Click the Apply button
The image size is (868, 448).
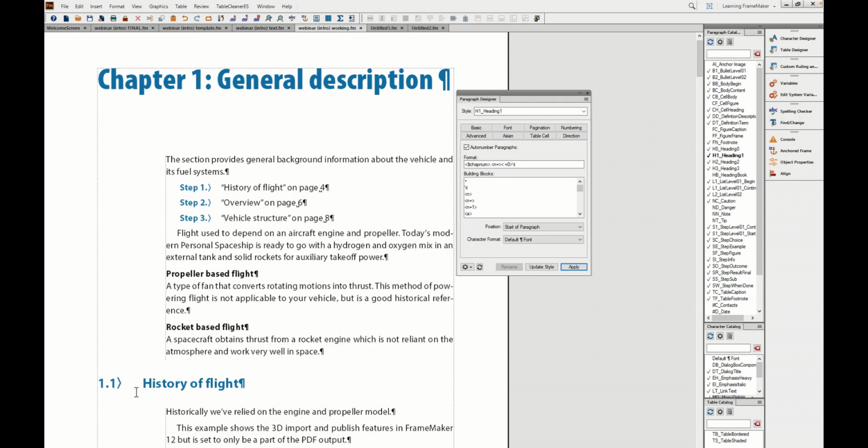click(574, 267)
